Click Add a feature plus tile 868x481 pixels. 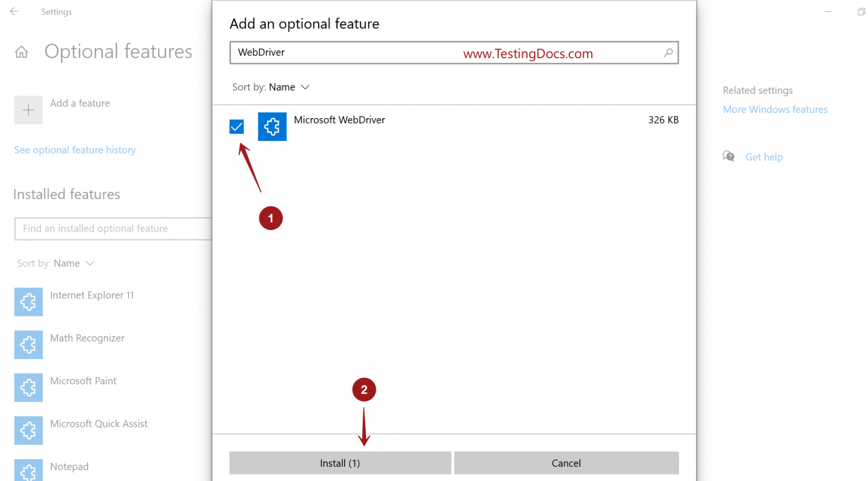click(x=28, y=110)
